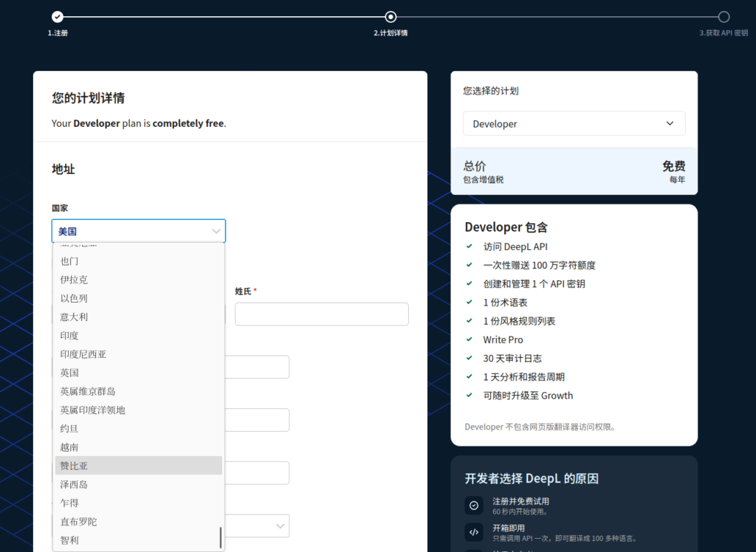Collapse the 国家 country dropdown showing 美国
Viewport: 756px width, 552px height.
tap(138, 231)
